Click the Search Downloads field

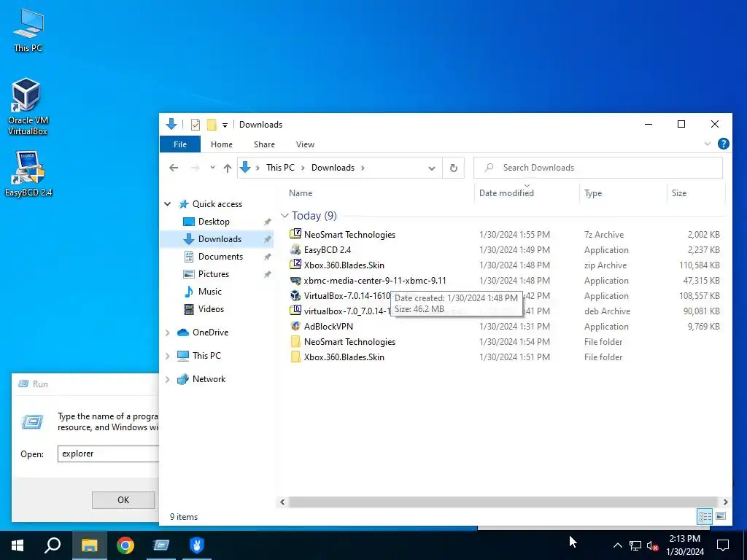click(598, 168)
